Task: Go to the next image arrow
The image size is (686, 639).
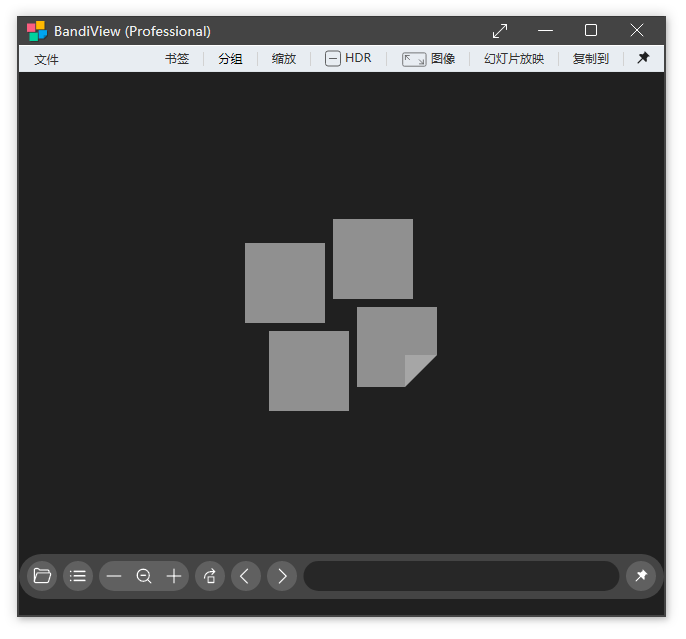Action: pyautogui.click(x=282, y=576)
